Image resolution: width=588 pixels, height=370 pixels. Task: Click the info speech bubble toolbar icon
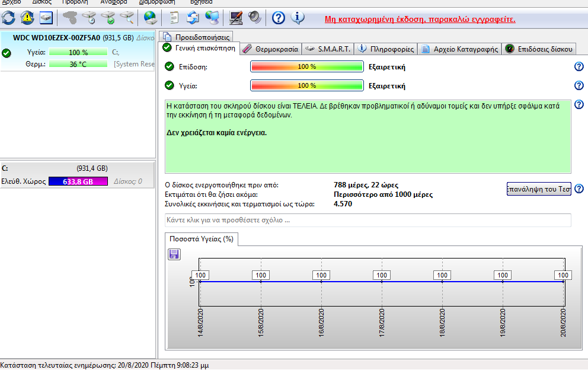298,18
